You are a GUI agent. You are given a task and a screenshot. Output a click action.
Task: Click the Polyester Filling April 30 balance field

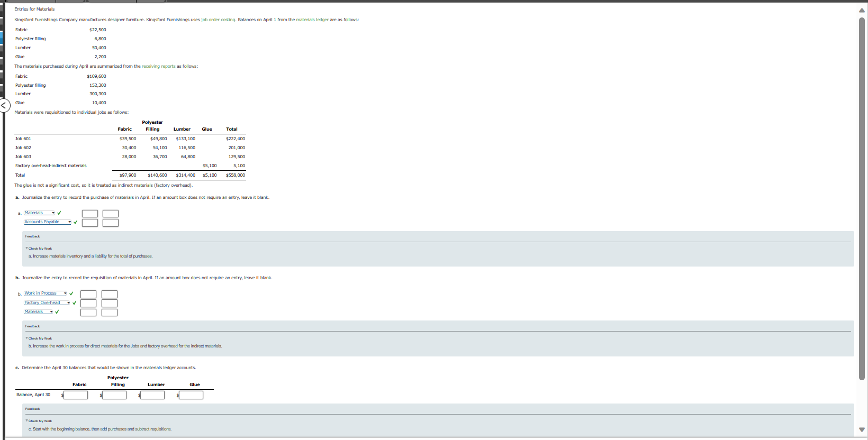pos(114,395)
